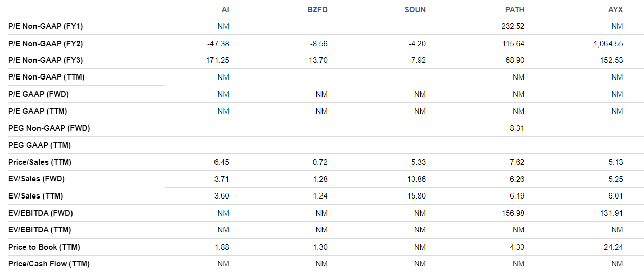Click AI's -171.25 P/E FY3 value
The height and width of the screenshot is (277, 644).
coord(216,60)
